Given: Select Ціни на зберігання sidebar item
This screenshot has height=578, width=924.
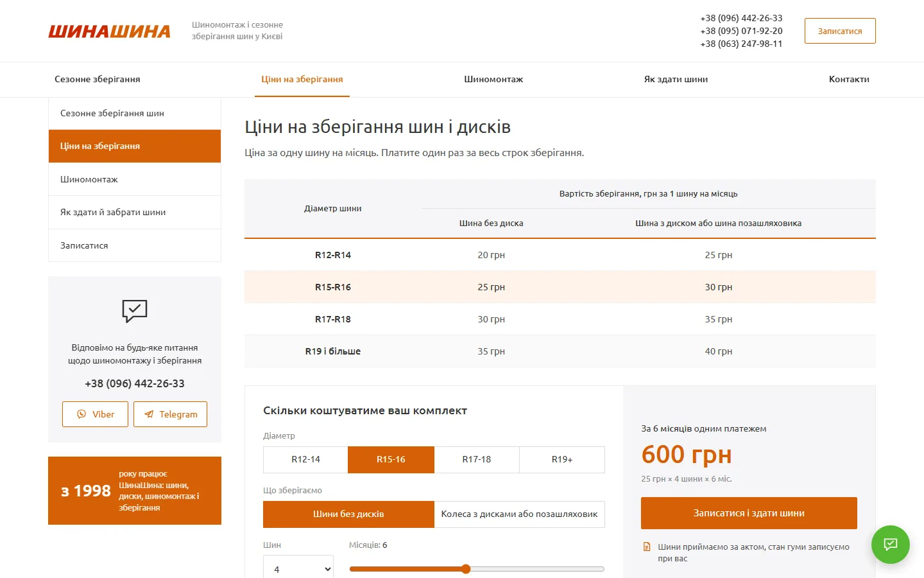Looking at the screenshot, I should [135, 146].
